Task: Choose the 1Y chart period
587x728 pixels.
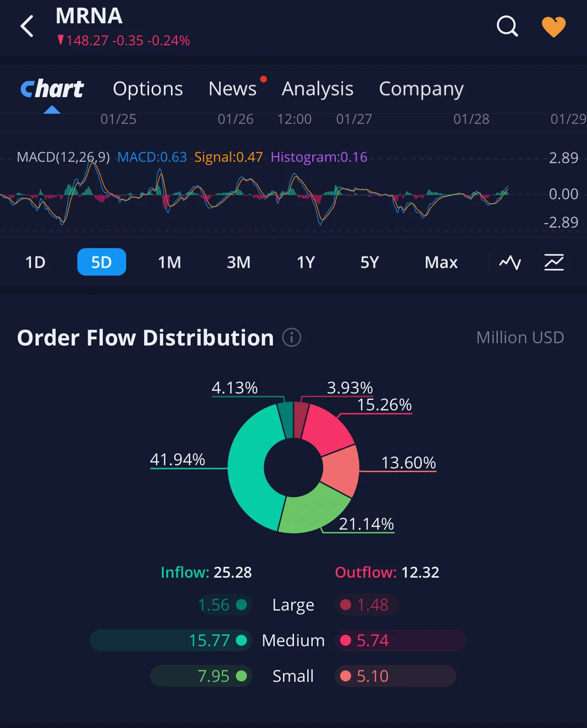Action: click(306, 262)
